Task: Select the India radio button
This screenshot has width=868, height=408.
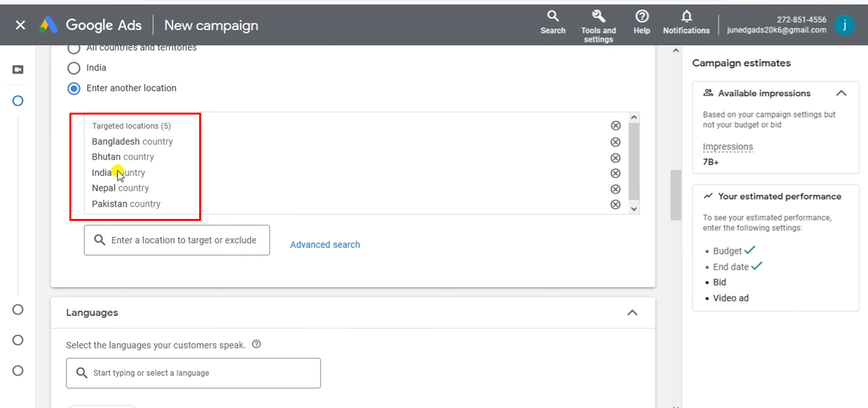Action: point(74,68)
